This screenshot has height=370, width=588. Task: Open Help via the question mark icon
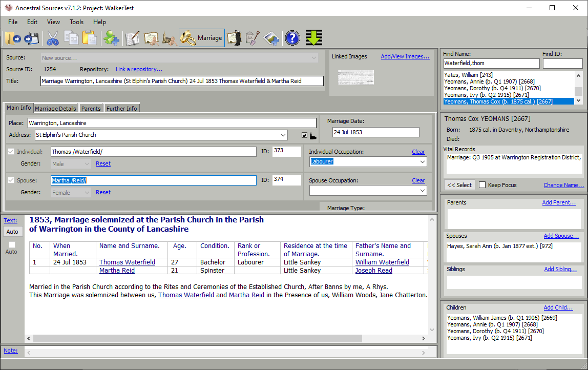292,37
